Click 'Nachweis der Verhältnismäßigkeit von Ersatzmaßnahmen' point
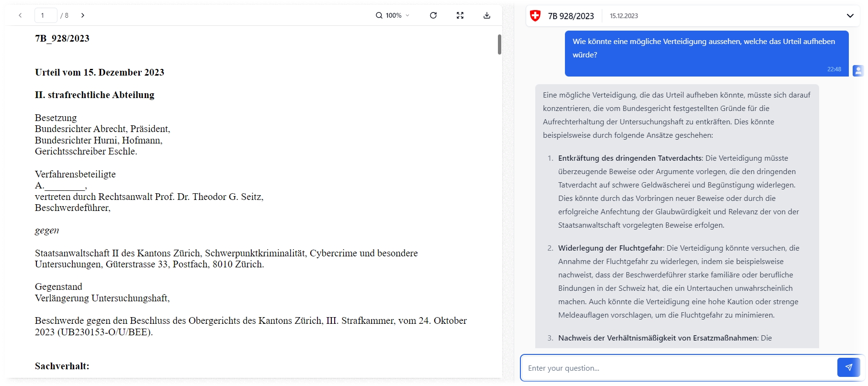The height and width of the screenshot is (386, 868). (x=658, y=338)
